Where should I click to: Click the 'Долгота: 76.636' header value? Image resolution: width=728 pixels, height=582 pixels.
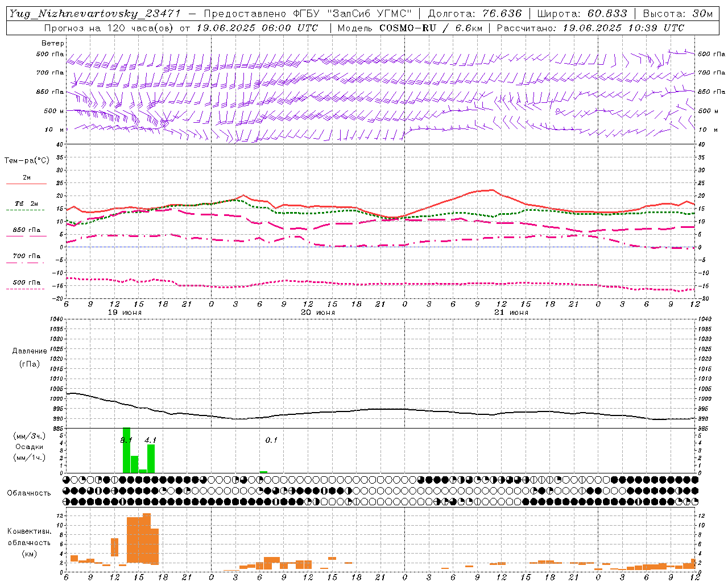click(475, 14)
